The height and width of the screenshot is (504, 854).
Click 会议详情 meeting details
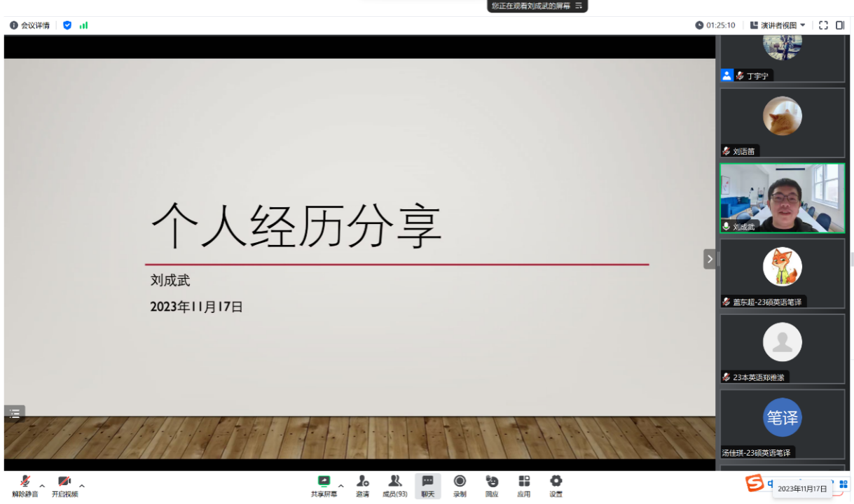(x=29, y=25)
